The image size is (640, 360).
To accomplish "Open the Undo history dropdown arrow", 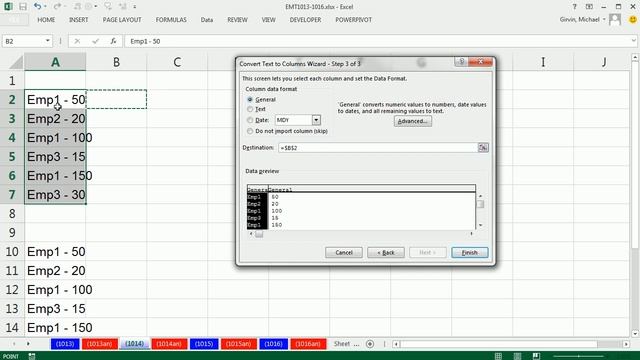I will [x=44, y=7].
